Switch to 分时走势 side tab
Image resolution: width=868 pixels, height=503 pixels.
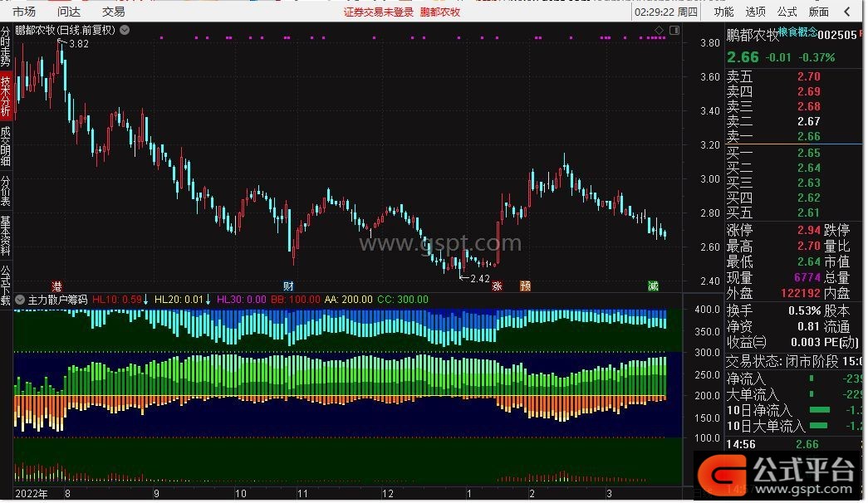tap(6, 46)
